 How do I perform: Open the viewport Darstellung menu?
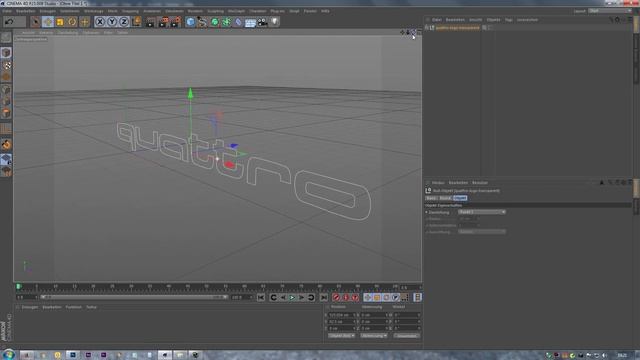pyautogui.click(x=67, y=32)
